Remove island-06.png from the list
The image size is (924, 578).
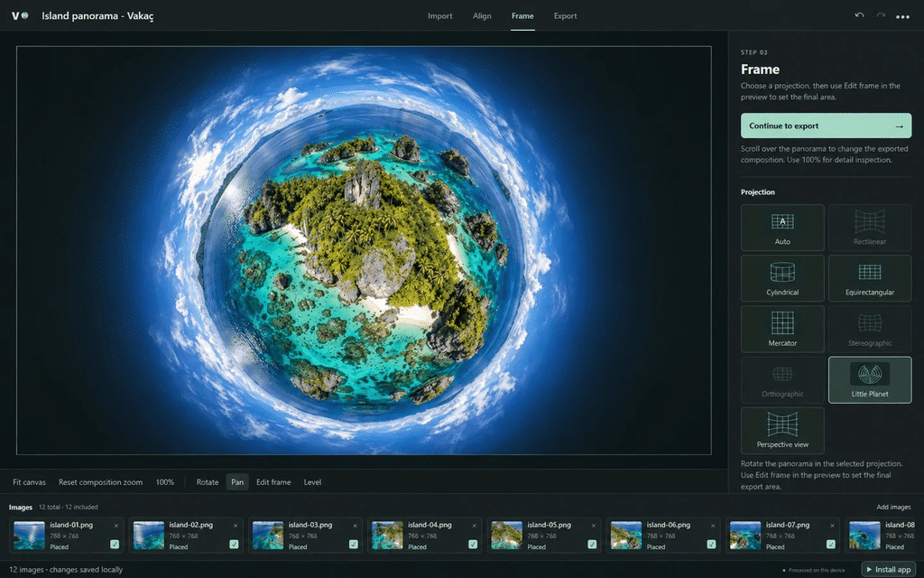click(713, 526)
